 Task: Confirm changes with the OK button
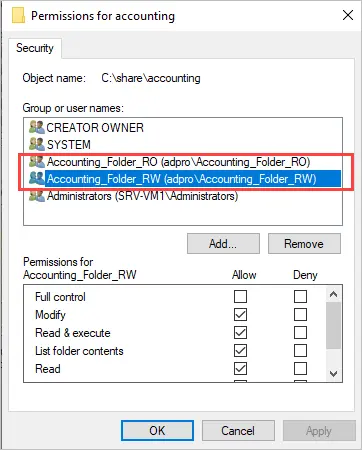(x=157, y=430)
